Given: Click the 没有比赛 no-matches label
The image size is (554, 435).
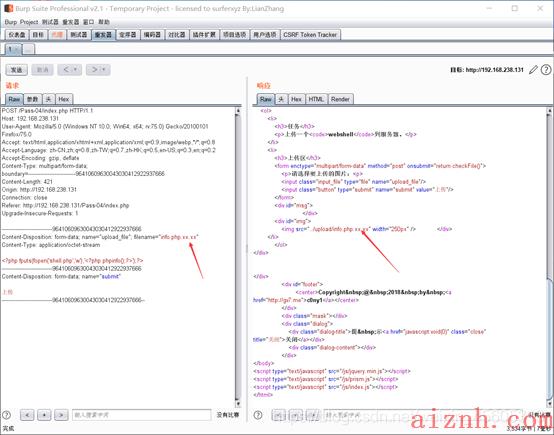Looking at the screenshot, I should (x=228, y=415).
